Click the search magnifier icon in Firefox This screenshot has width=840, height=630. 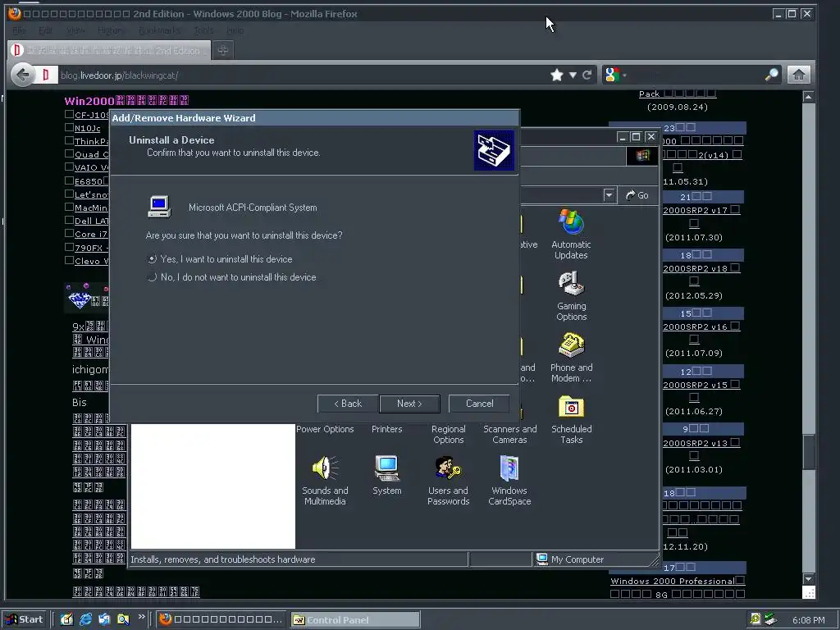(x=771, y=75)
